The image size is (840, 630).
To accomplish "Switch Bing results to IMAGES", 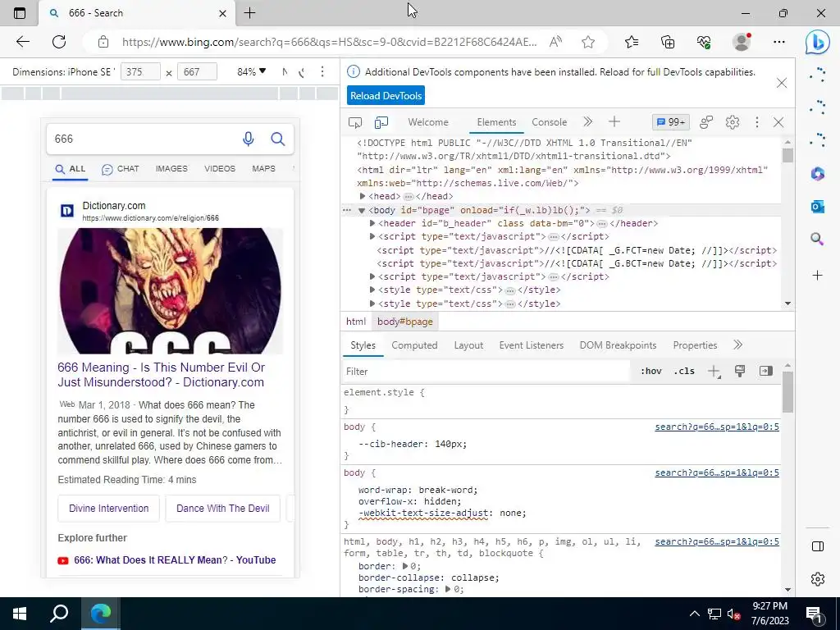I will point(171,169).
